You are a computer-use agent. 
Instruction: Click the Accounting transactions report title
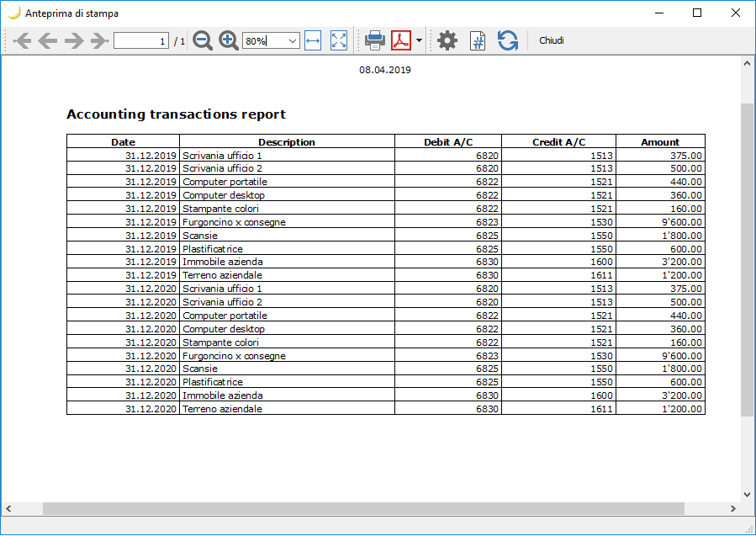[x=176, y=114]
